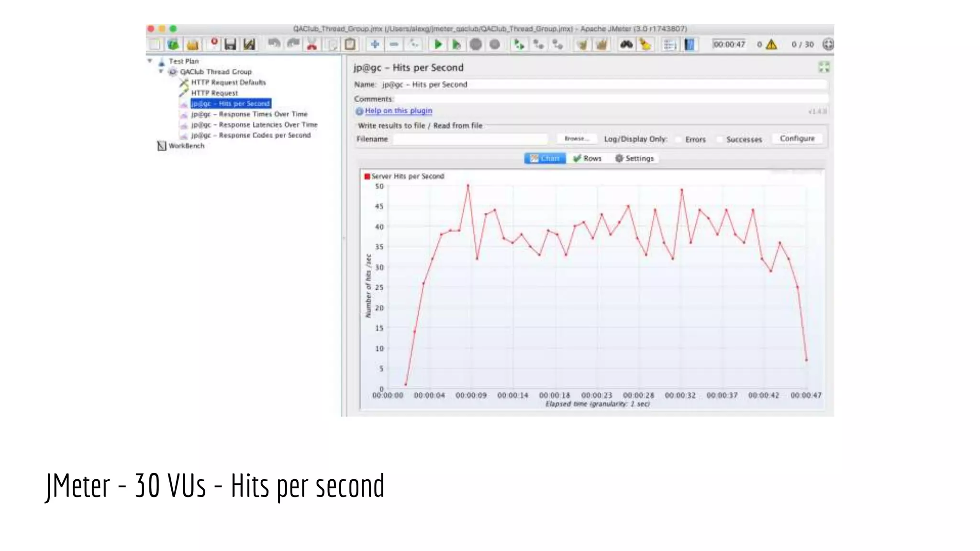Click Remote Stop All icon
The image size is (980, 551).
538,44
